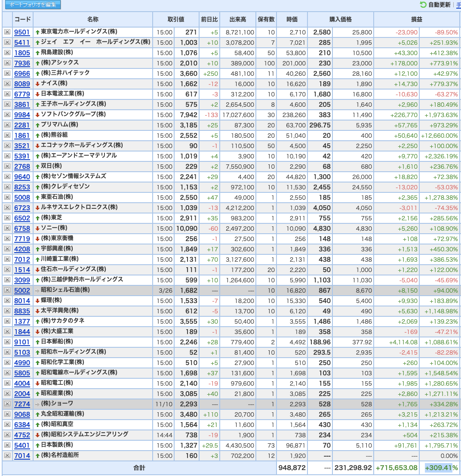
Task: Click the up arrow icon beside 日本製鉄(株)
Action: (37, 445)
